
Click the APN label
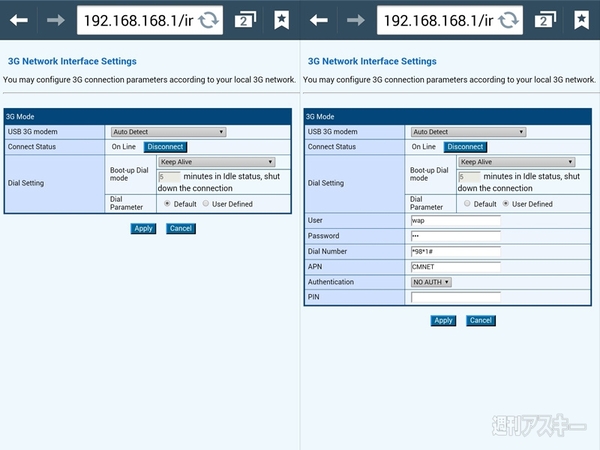pos(315,267)
